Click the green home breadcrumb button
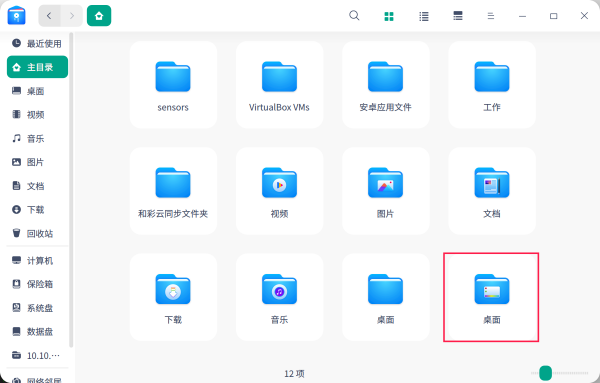Viewport: 600px width, 383px height. (99, 16)
